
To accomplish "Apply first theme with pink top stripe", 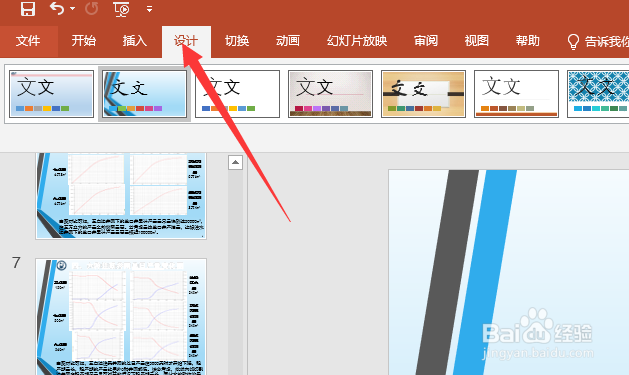I will [x=51, y=94].
